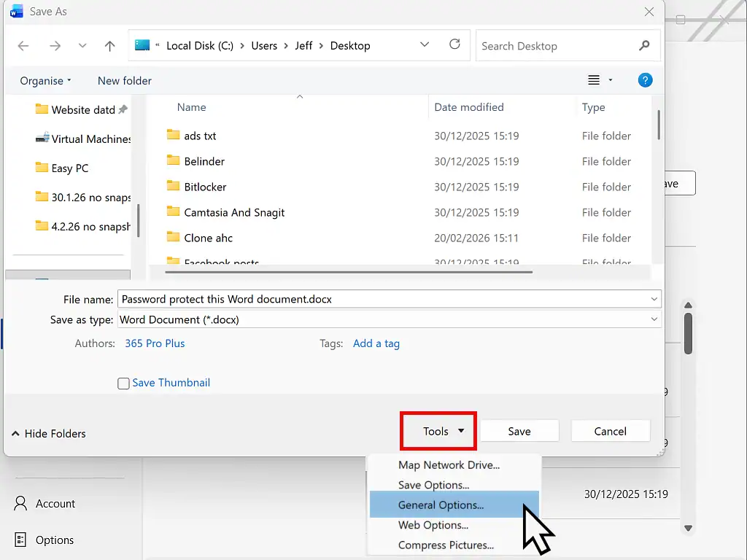Go up one folder level
Viewport: 747px width, 560px height.
109,45
